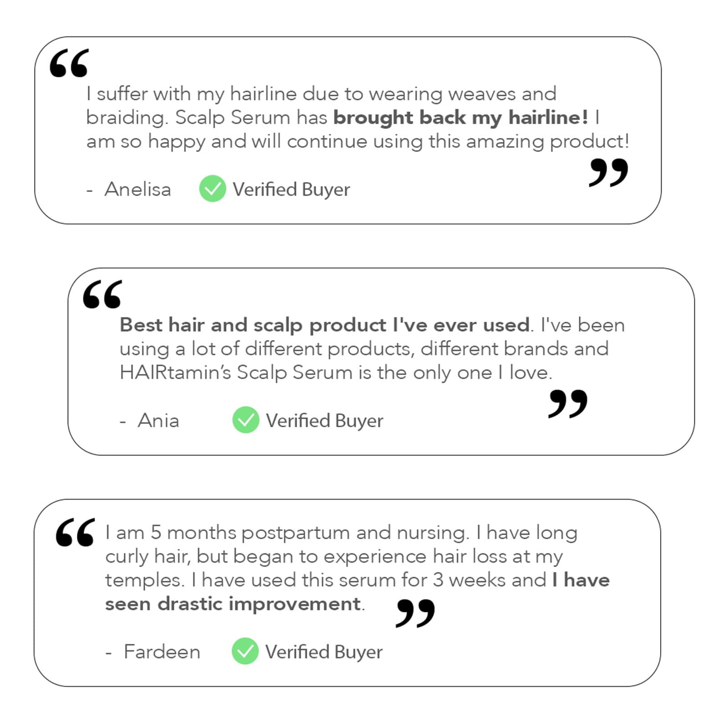Click the closing quote mark in Fardeen's review
Viewport: 728px width, 728px height.
pyautogui.click(x=415, y=613)
